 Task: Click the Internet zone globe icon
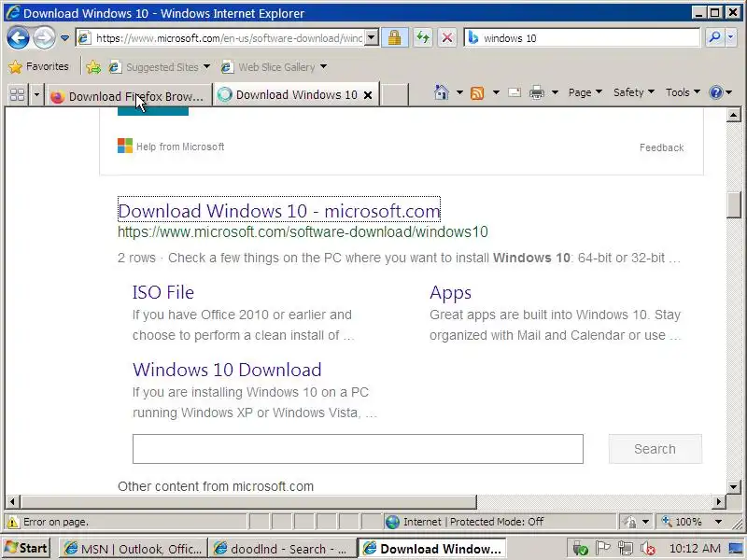coord(392,522)
